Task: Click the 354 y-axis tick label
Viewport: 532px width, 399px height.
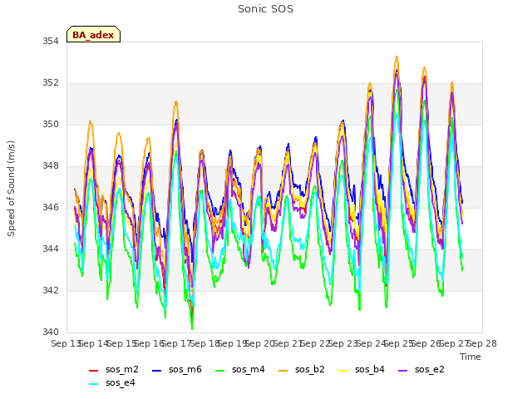Action: coord(51,42)
